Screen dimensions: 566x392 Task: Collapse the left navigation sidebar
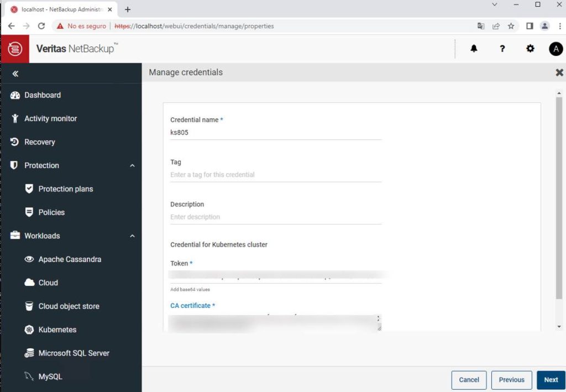(x=15, y=73)
